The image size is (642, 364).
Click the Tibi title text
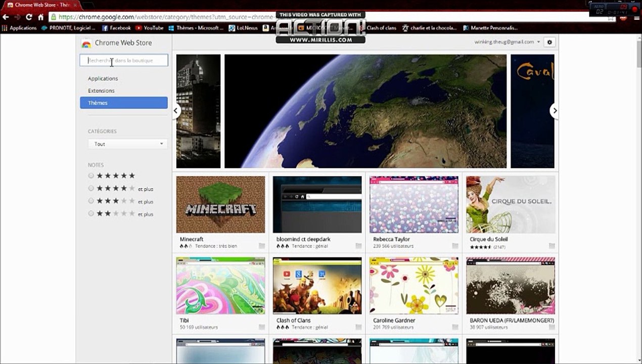coord(184,321)
